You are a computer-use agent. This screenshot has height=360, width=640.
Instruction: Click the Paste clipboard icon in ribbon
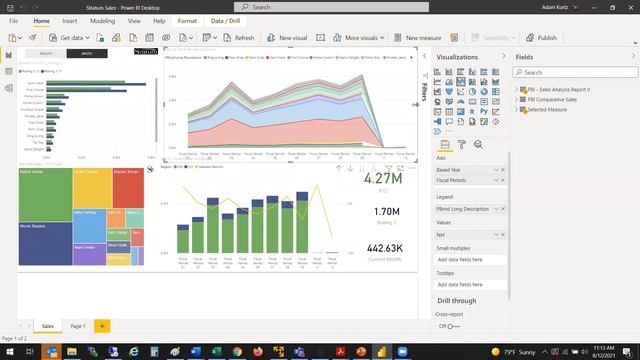[12, 38]
